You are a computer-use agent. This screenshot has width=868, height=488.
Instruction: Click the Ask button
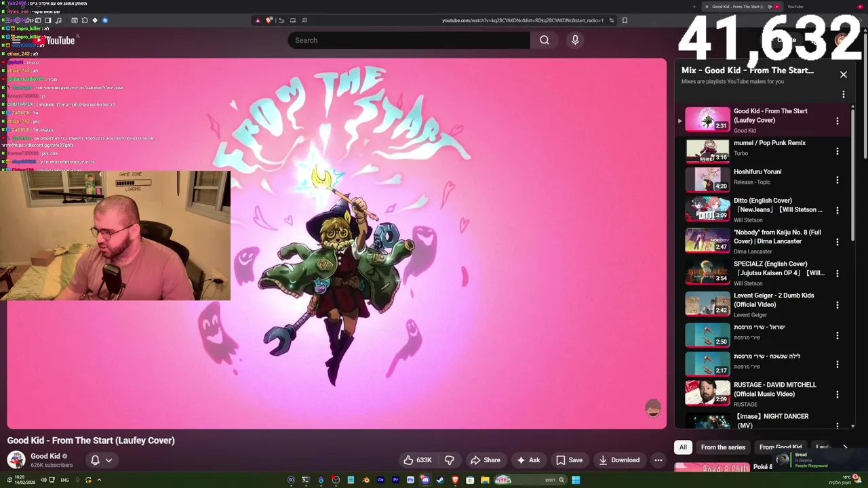(x=528, y=460)
